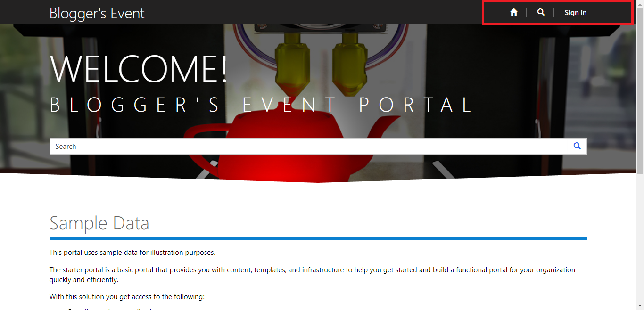
Task: Open the Sign in link
Action: pyautogui.click(x=576, y=13)
